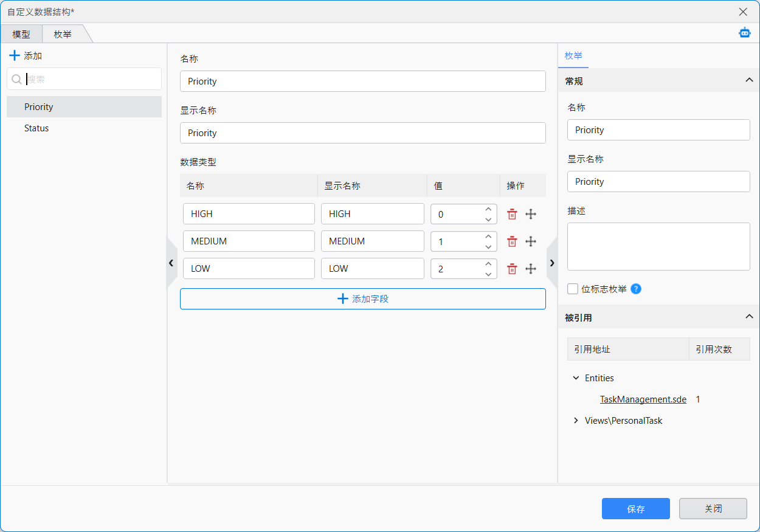760x532 pixels.
Task: Collapse the 被引用 section
Action: (749, 317)
